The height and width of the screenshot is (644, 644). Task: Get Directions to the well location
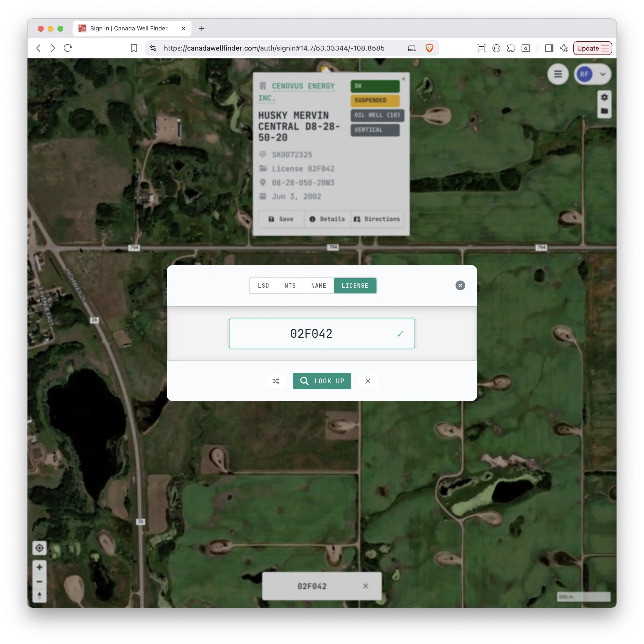point(377,219)
